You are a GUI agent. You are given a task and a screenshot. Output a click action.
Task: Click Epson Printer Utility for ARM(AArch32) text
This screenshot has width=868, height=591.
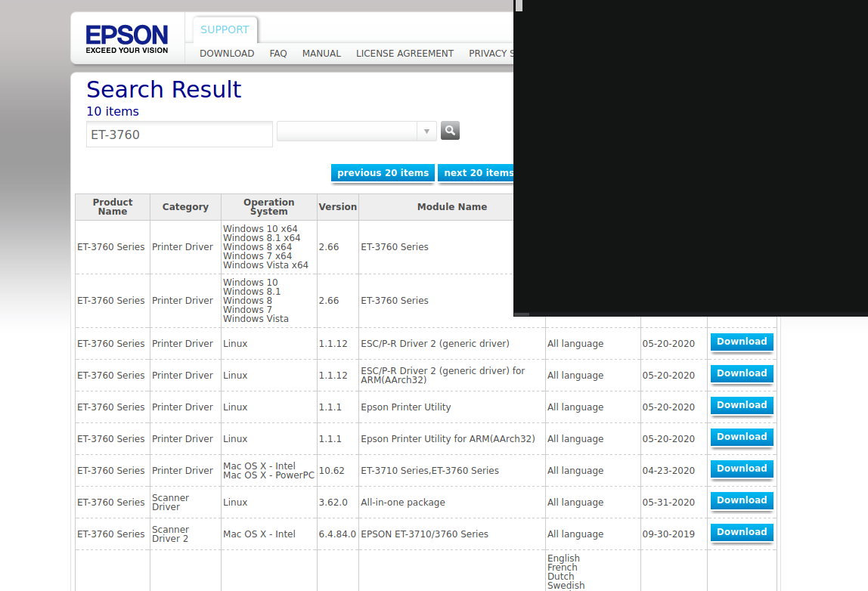click(x=448, y=439)
